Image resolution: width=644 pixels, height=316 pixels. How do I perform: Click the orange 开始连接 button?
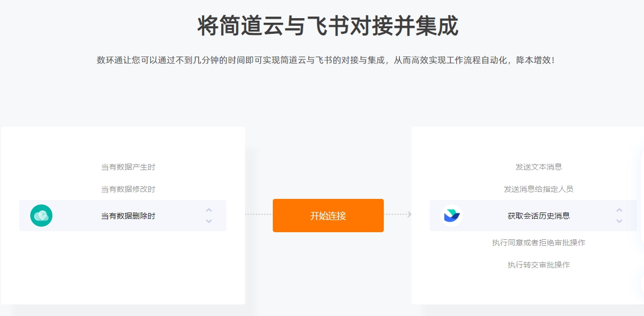(328, 216)
